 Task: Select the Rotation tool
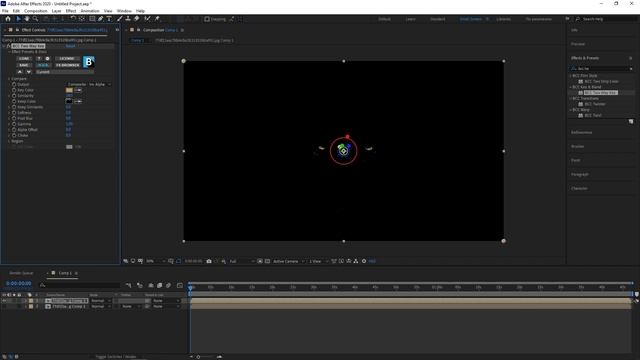click(73, 19)
